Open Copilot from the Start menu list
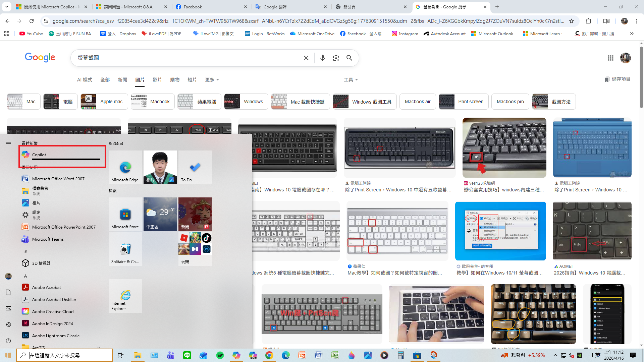The image size is (644, 362). point(62,155)
